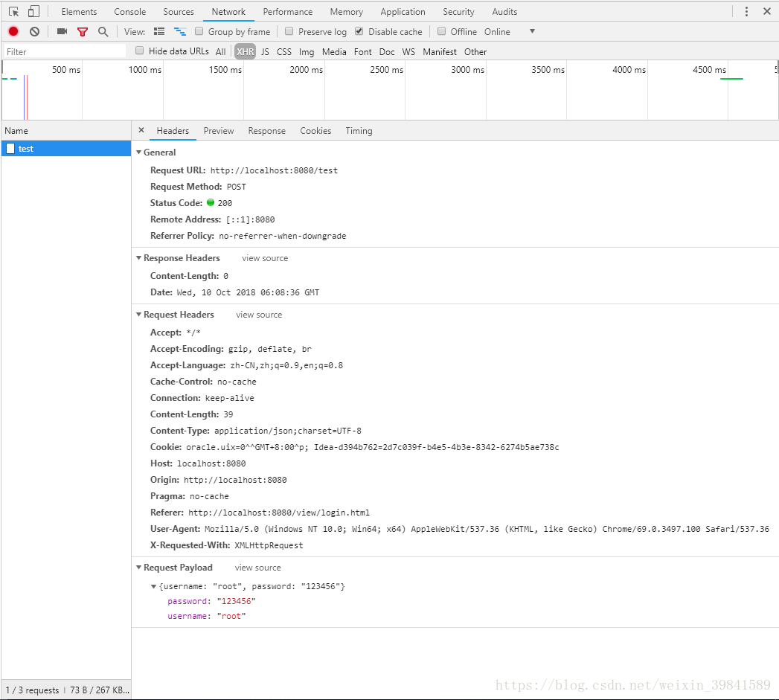Uncheck the Disable cache checkbox
The image size is (779, 700).
[x=359, y=31]
